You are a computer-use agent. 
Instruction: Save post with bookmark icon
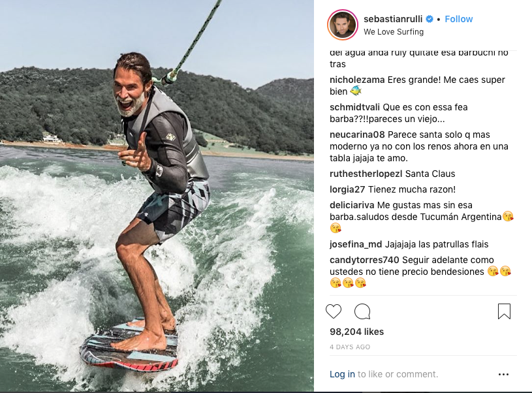coord(504,311)
